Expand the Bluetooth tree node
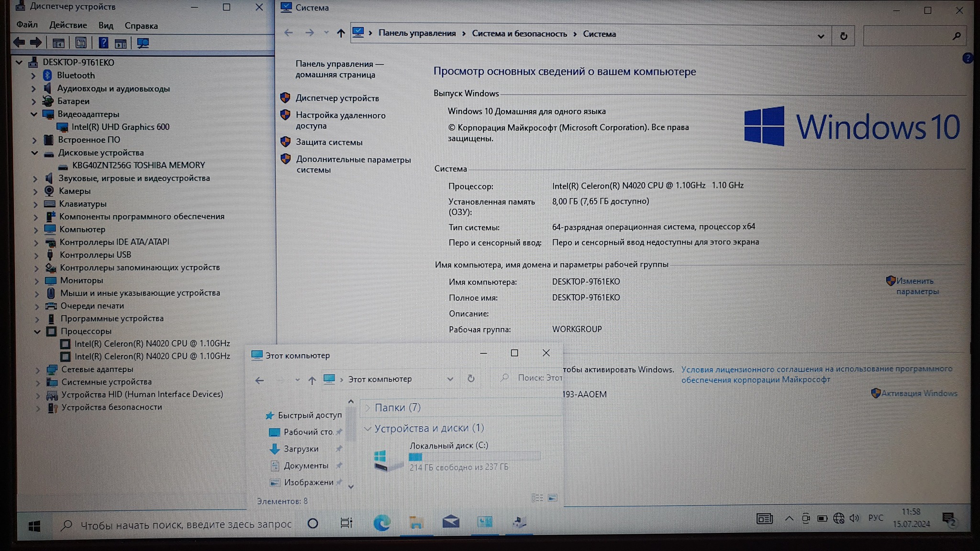The image size is (980, 551). point(33,76)
